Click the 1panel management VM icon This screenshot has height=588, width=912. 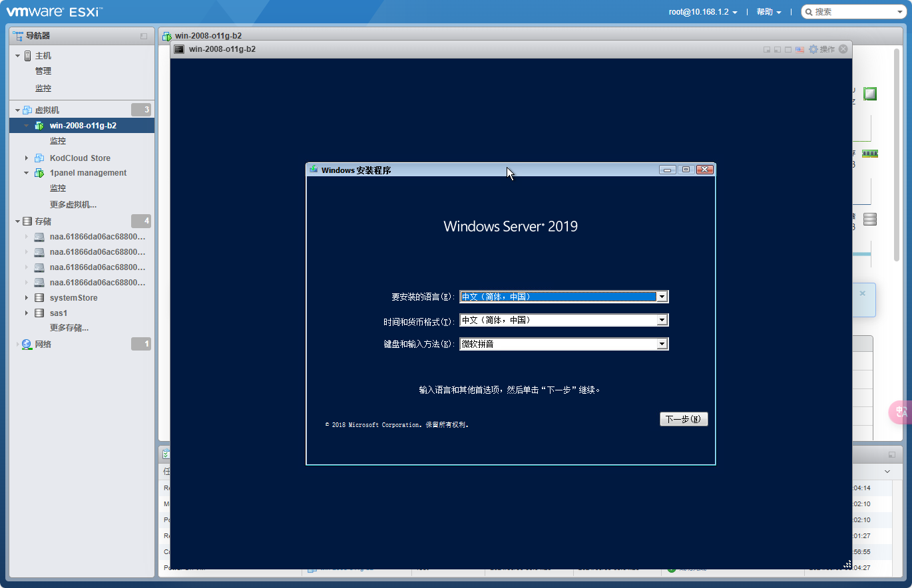(39, 173)
